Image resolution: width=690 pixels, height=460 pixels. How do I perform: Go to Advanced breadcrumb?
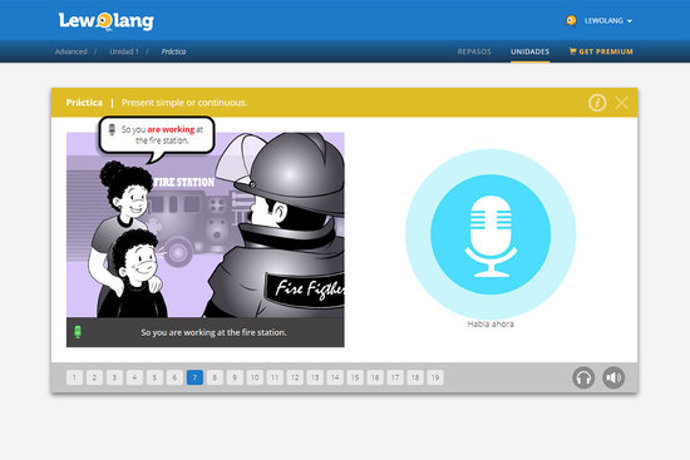(71, 52)
